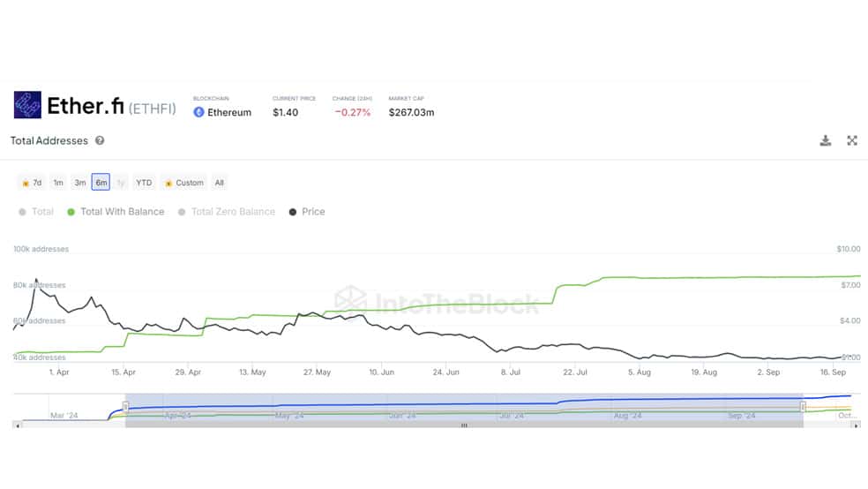Image resolution: width=868 pixels, height=489 pixels.
Task: Click the (ETHFI) ticker label
Action: click(153, 109)
